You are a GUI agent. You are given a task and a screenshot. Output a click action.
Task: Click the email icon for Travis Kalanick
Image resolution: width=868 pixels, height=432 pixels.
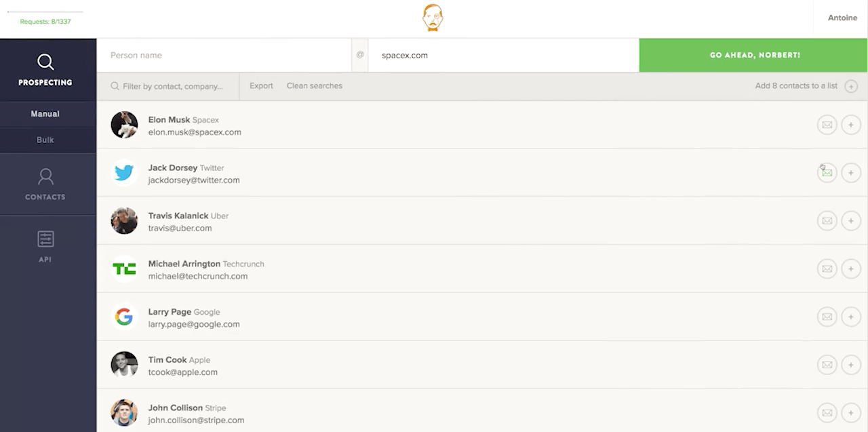click(827, 220)
